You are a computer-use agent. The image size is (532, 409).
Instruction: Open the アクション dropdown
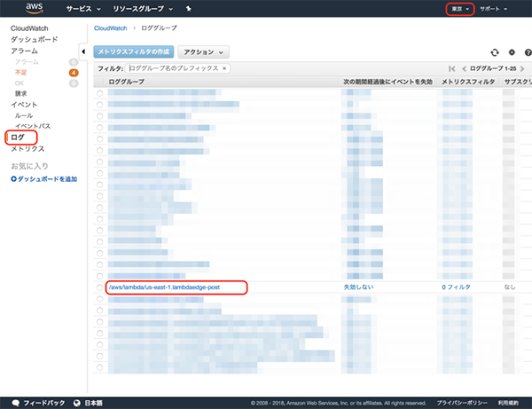click(203, 53)
